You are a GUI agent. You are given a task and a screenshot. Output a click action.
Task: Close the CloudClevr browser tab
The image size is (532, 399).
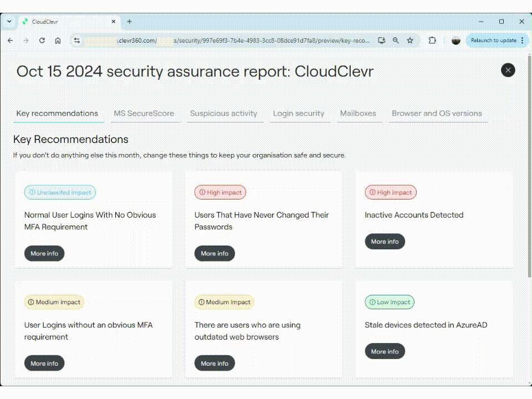pos(113,22)
